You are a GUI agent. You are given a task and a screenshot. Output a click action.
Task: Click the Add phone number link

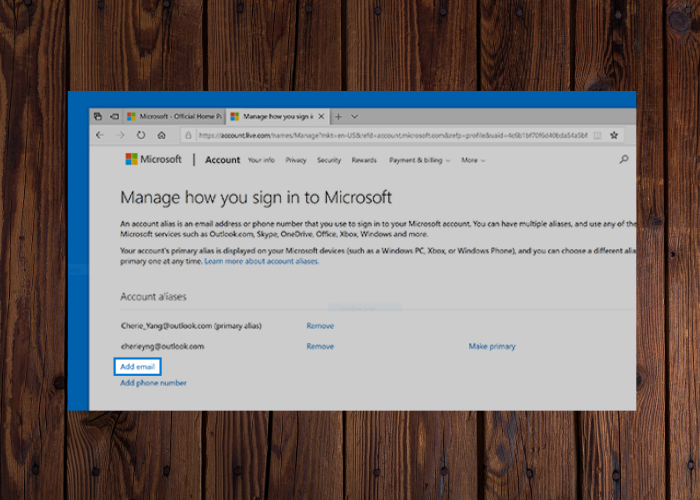[153, 383]
